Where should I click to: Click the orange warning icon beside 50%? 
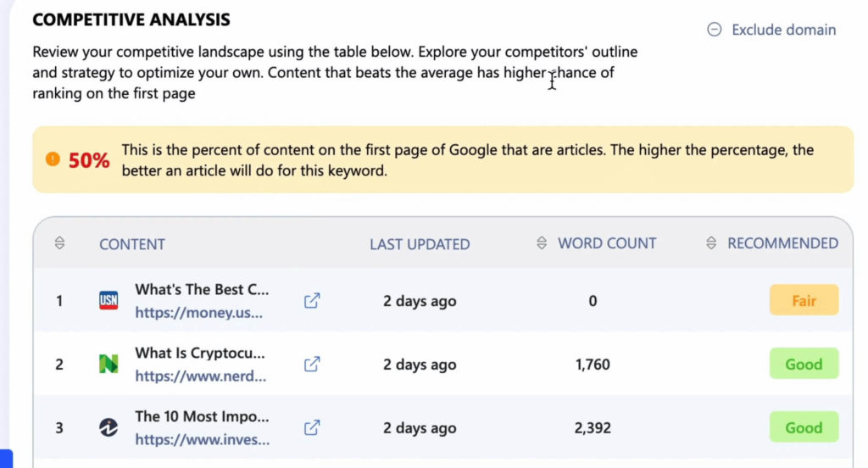click(x=53, y=159)
